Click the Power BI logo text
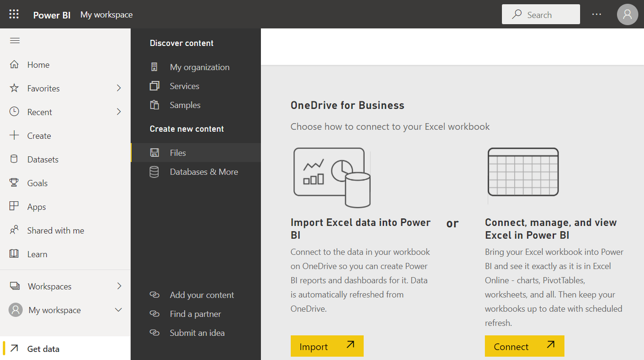644x360 pixels. (52, 15)
